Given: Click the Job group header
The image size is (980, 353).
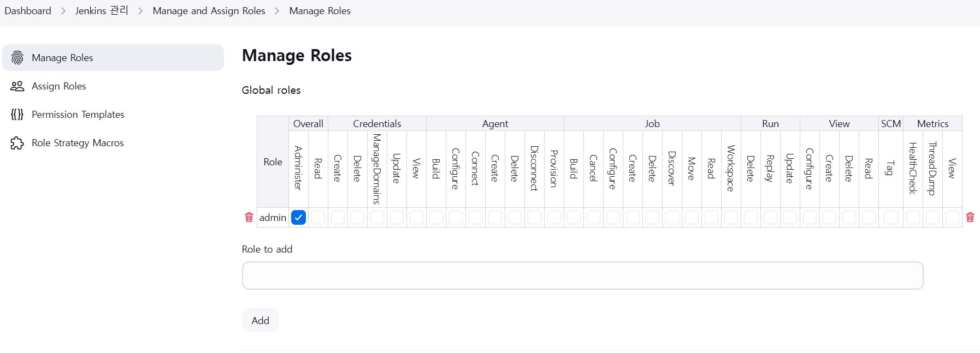Looking at the screenshot, I should (x=652, y=123).
